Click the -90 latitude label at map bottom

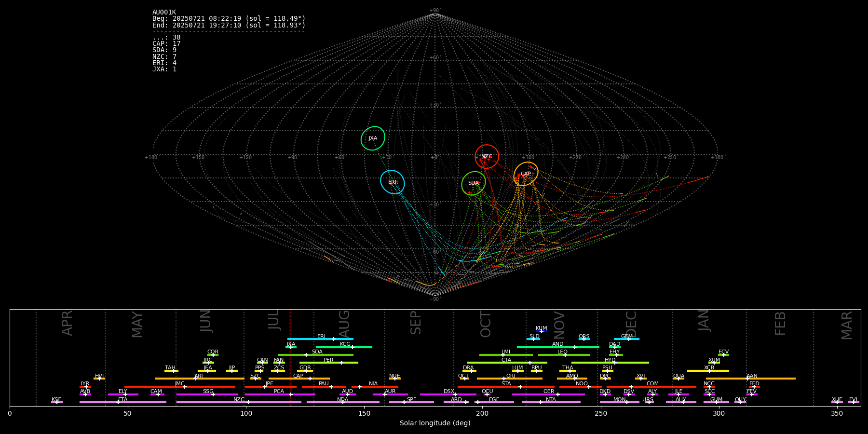point(434,299)
